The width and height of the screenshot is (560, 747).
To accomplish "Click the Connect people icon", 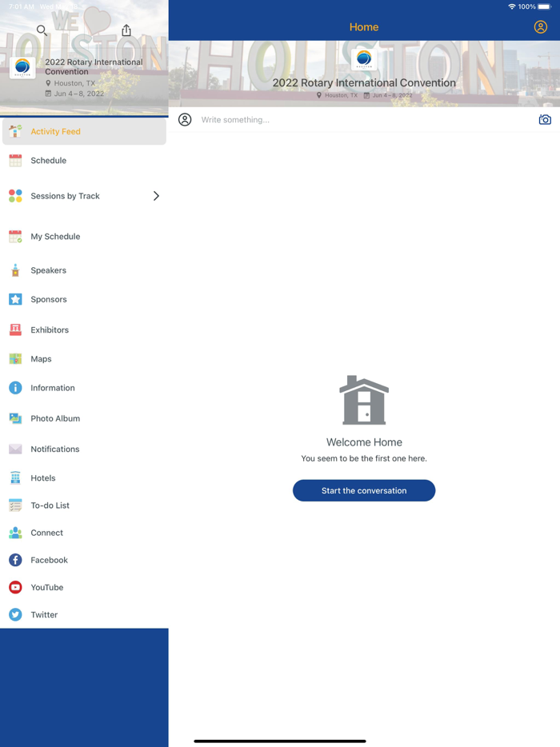I will (15, 533).
